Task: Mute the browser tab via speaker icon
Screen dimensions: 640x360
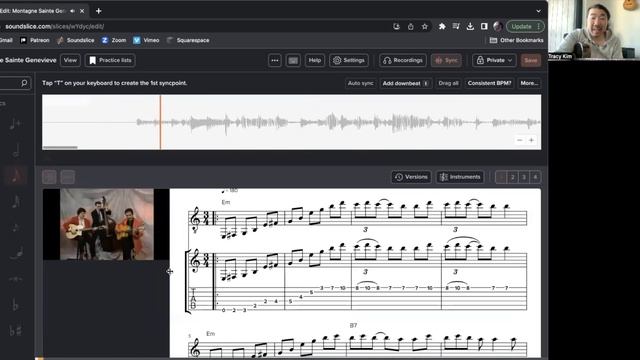Action: tap(72, 11)
